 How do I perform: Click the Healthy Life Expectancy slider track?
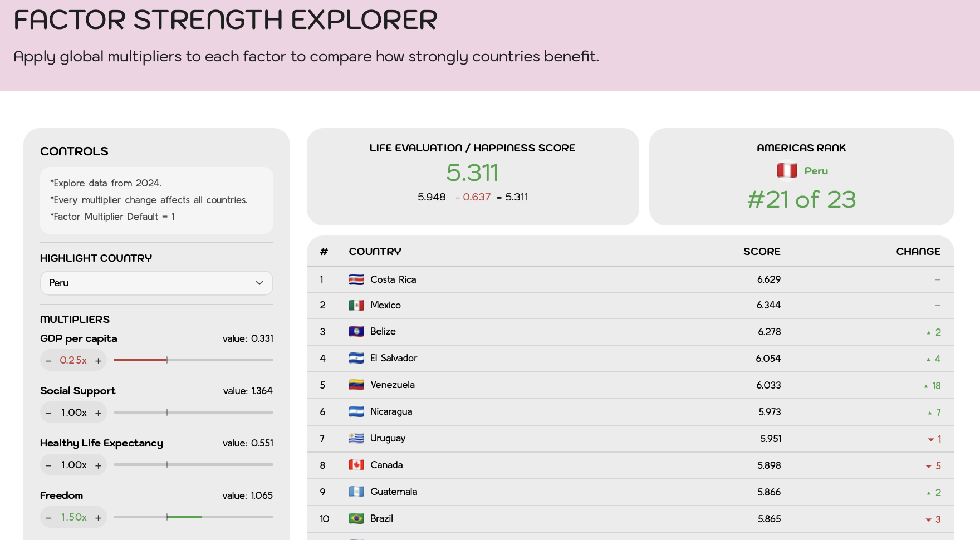click(x=193, y=465)
